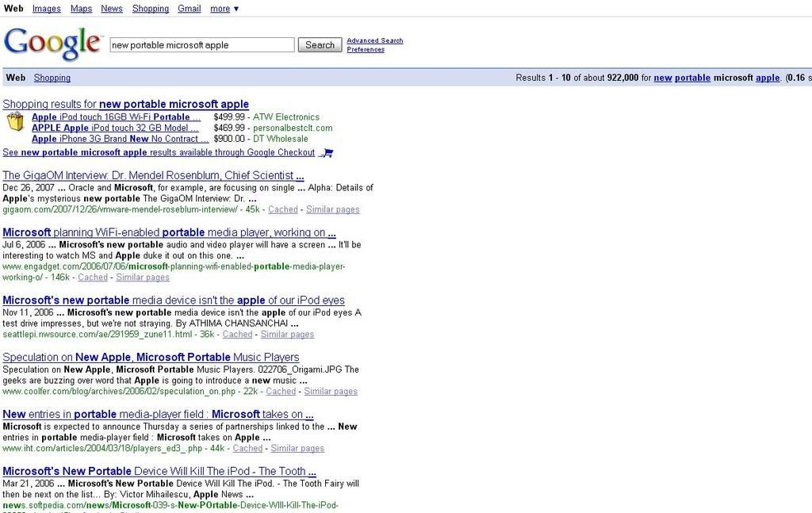Open Shopping in the top navigation bar
This screenshot has height=513, width=812.
151,9
